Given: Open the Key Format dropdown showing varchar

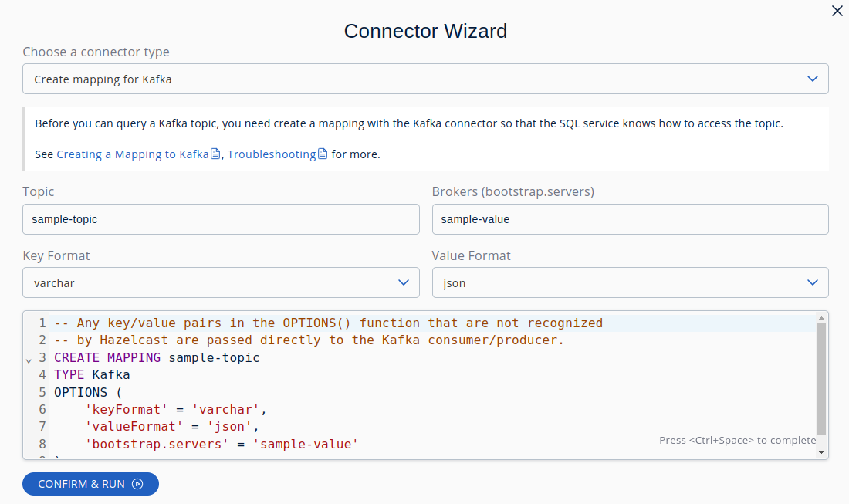Looking at the screenshot, I should (x=221, y=282).
